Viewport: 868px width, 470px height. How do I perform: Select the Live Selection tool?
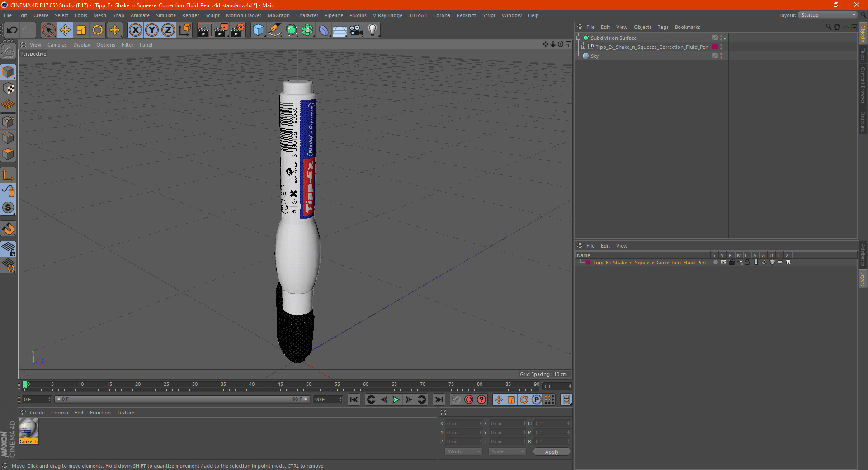48,30
